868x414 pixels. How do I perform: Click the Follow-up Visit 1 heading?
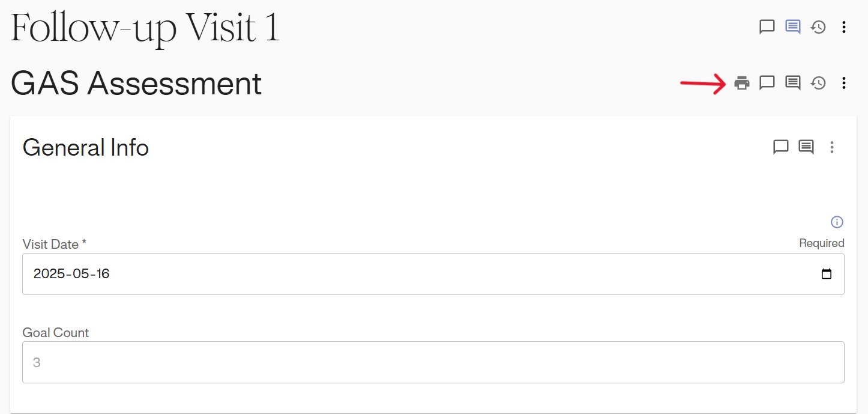pyautogui.click(x=145, y=28)
